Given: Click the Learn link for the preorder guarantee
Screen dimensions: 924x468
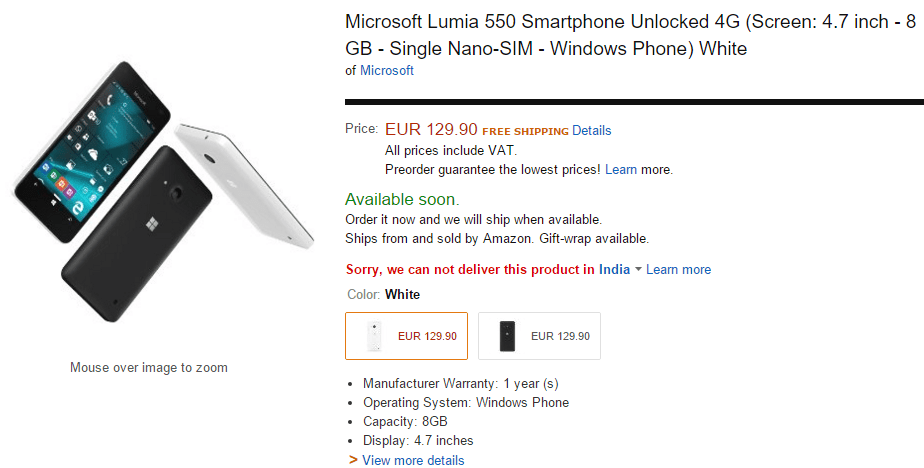Looking at the screenshot, I should 620,169.
